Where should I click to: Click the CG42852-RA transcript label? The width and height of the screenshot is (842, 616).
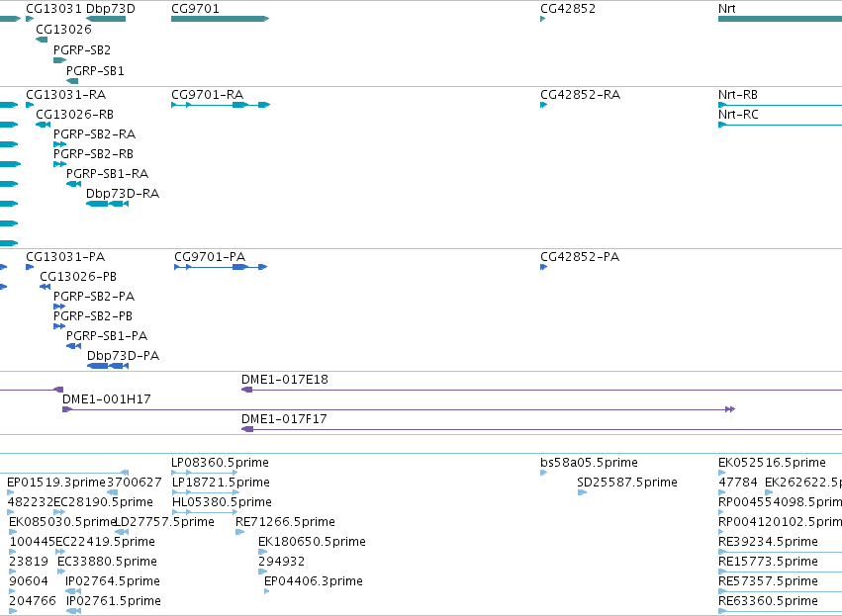[x=580, y=95]
